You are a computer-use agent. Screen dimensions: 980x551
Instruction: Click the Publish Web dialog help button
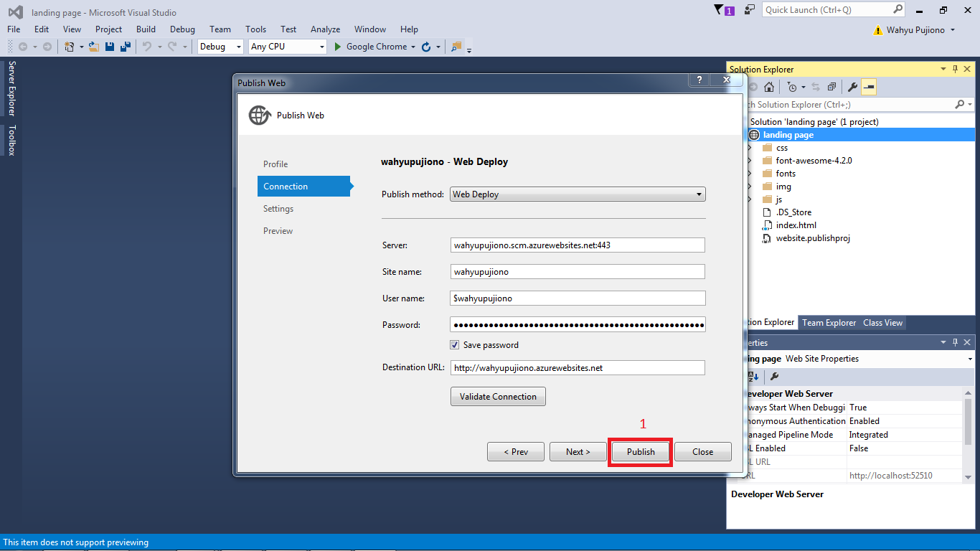click(699, 80)
